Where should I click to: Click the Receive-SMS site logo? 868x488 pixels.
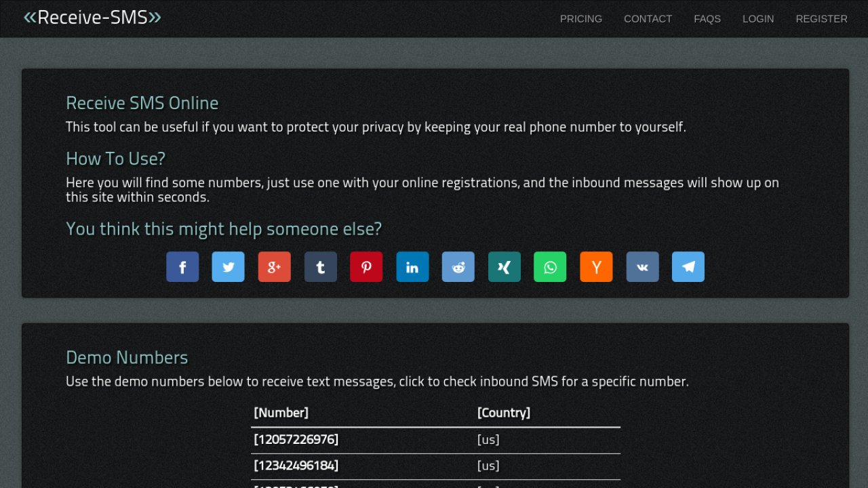pos(92,17)
